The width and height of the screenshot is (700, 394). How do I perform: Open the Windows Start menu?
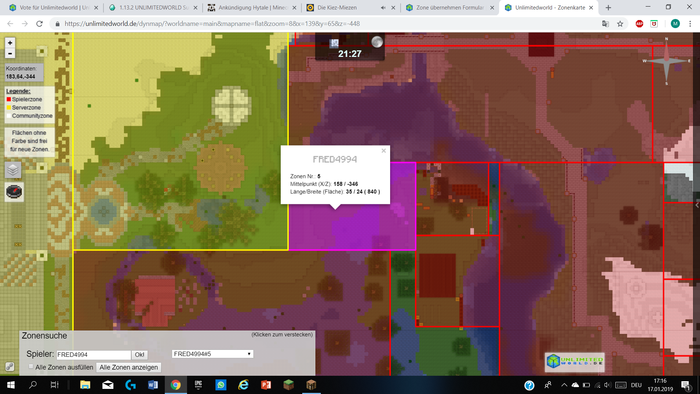click(10, 385)
